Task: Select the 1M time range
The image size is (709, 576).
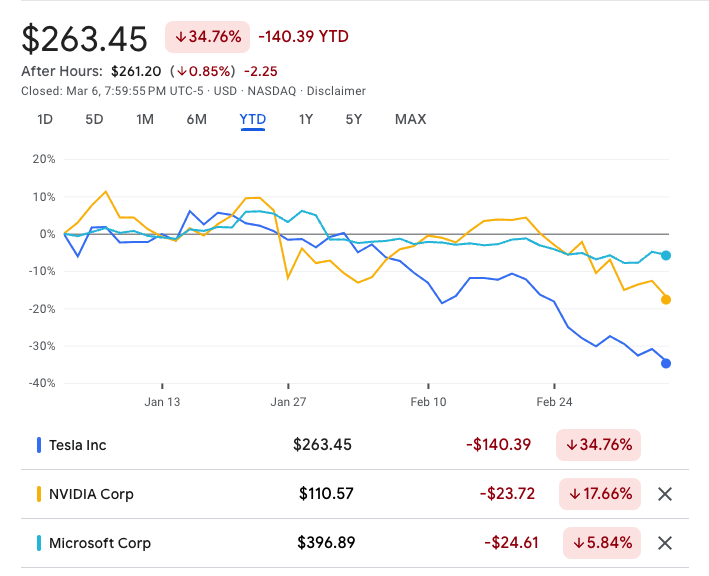Action: coord(145,119)
